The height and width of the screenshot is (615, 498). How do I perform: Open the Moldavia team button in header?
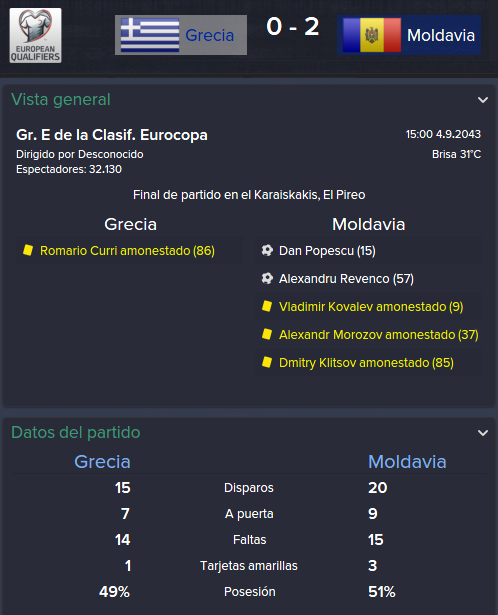pos(409,35)
